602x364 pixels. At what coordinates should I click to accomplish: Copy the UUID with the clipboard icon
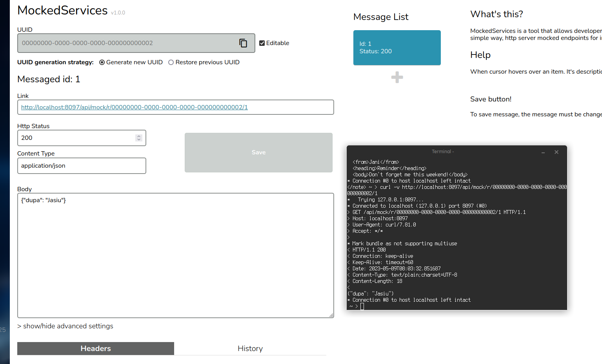[x=243, y=43]
